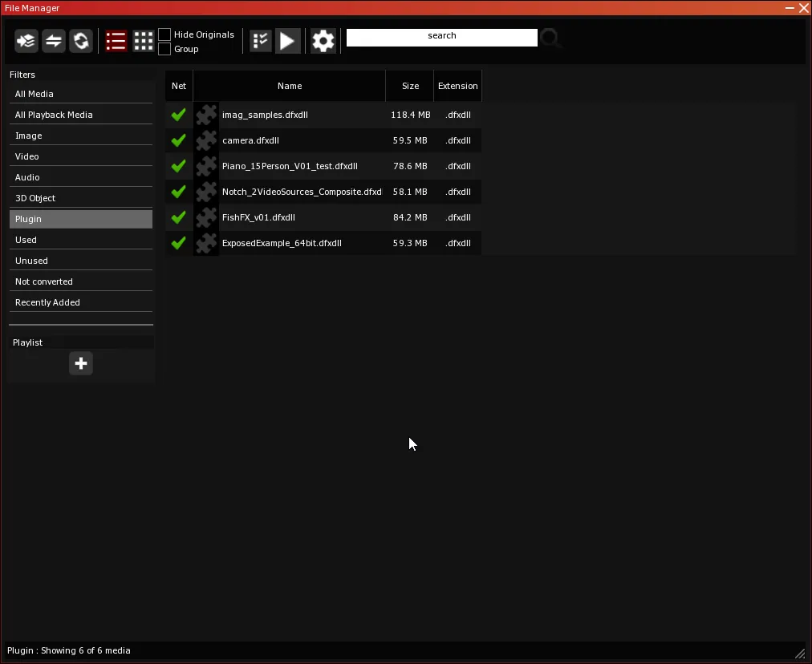Image resolution: width=812 pixels, height=664 pixels.
Task: Click the green checkmark of camera.dfxdll
Action: tap(179, 140)
